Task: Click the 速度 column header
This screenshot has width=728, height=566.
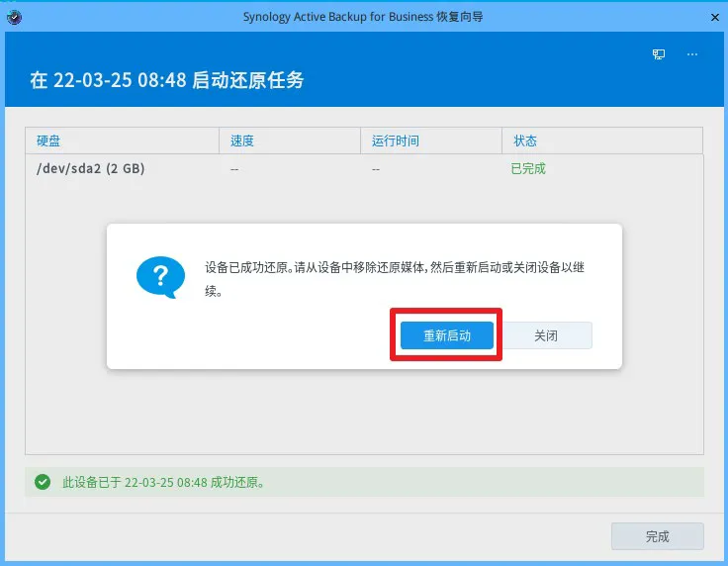Action: (x=290, y=141)
